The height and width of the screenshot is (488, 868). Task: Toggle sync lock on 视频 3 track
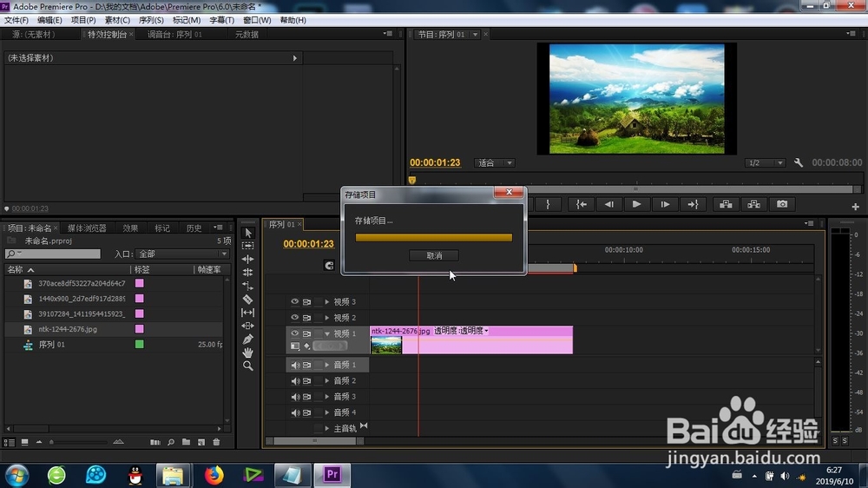coord(306,302)
